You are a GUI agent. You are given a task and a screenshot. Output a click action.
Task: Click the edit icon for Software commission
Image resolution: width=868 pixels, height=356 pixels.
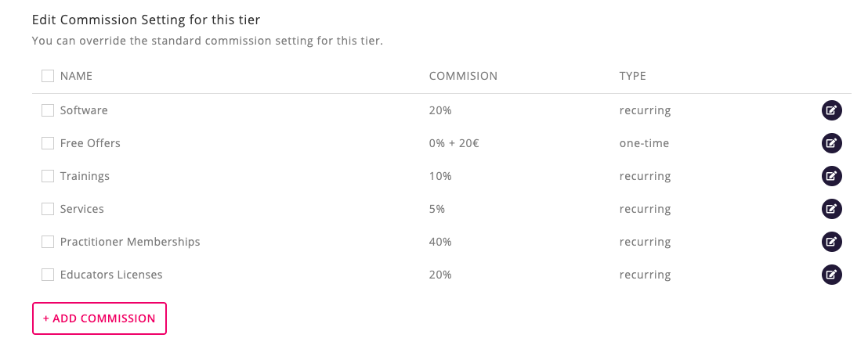[831, 110]
